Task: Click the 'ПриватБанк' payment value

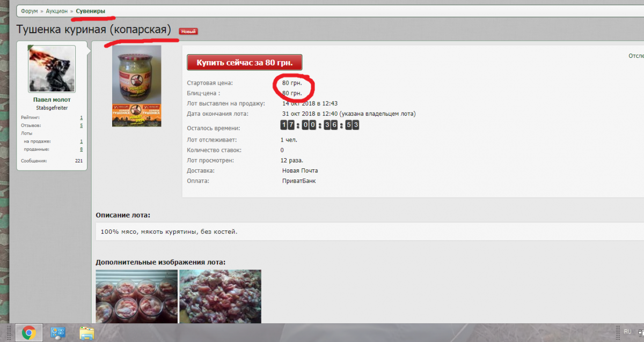Action: pyautogui.click(x=300, y=181)
